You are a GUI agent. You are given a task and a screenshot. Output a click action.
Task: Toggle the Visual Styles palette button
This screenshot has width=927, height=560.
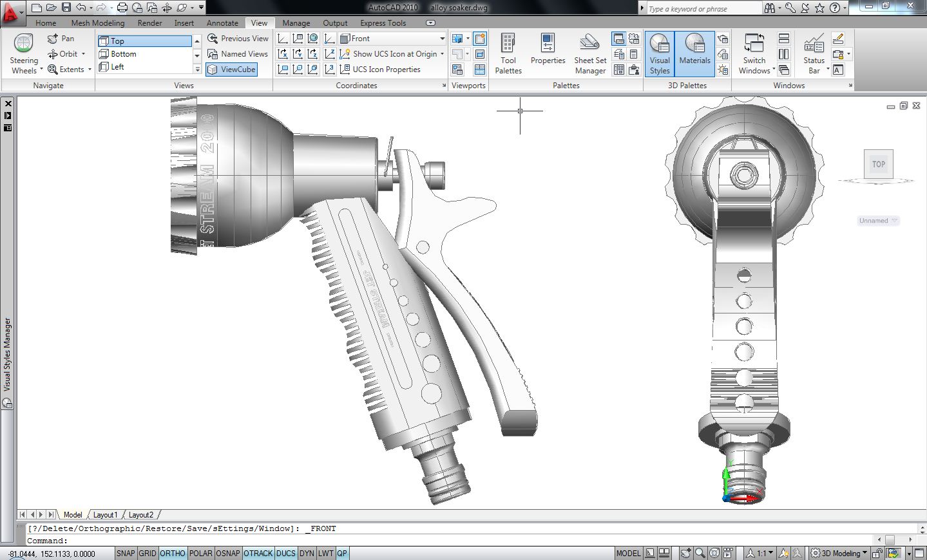pyautogui.click(x=660, y=54)
